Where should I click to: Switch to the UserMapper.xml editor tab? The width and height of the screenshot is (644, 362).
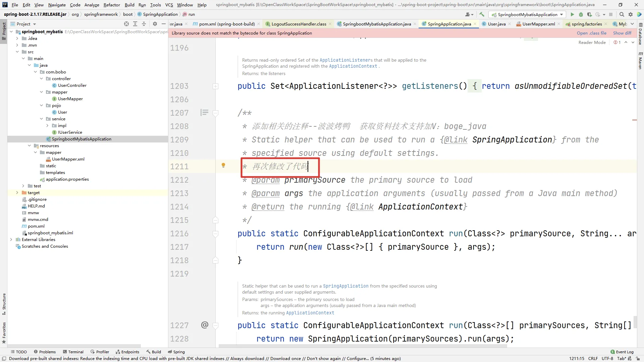click(538, 24)
